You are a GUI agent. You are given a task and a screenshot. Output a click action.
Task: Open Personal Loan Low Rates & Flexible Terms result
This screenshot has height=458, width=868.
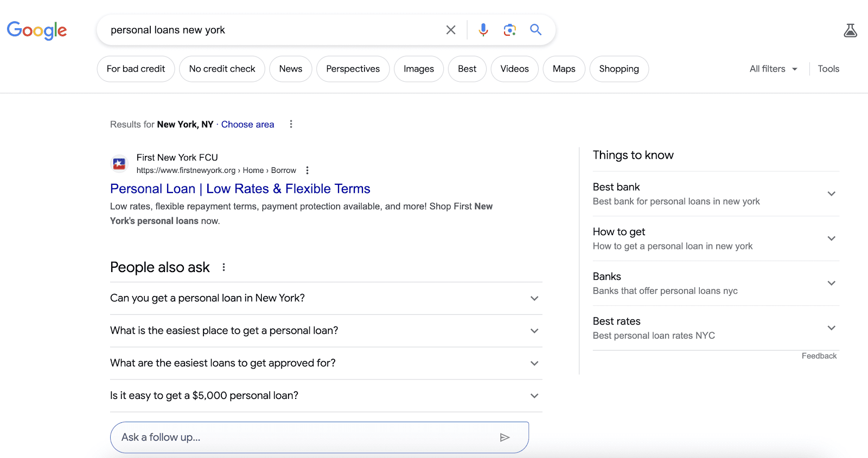coord(240,189)
